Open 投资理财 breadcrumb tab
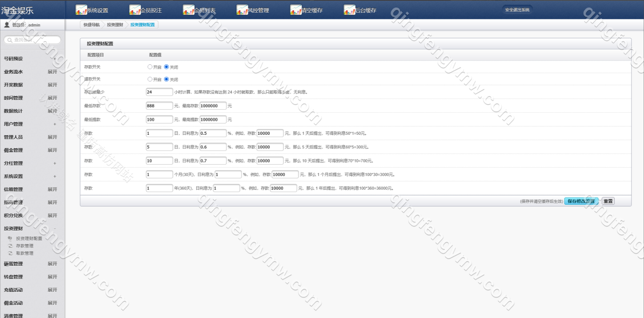Viewport: 644px width, 318px height. point(115,25)
